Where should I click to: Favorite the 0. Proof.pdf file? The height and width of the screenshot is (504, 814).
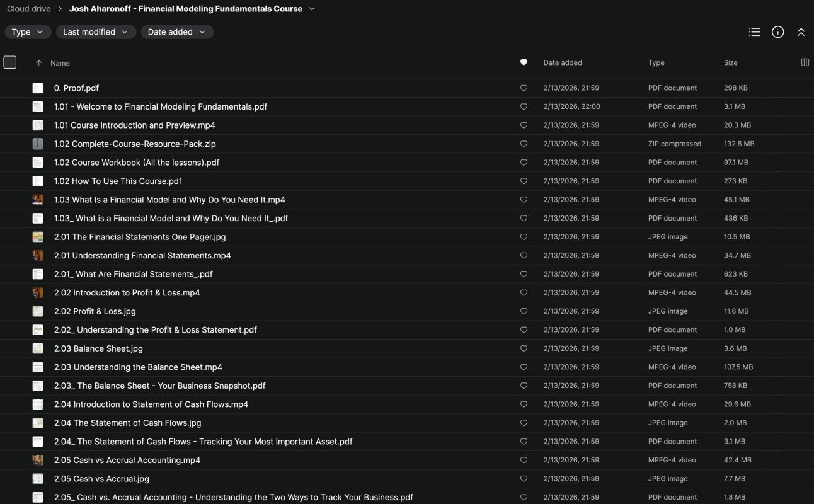coord(524,88)
